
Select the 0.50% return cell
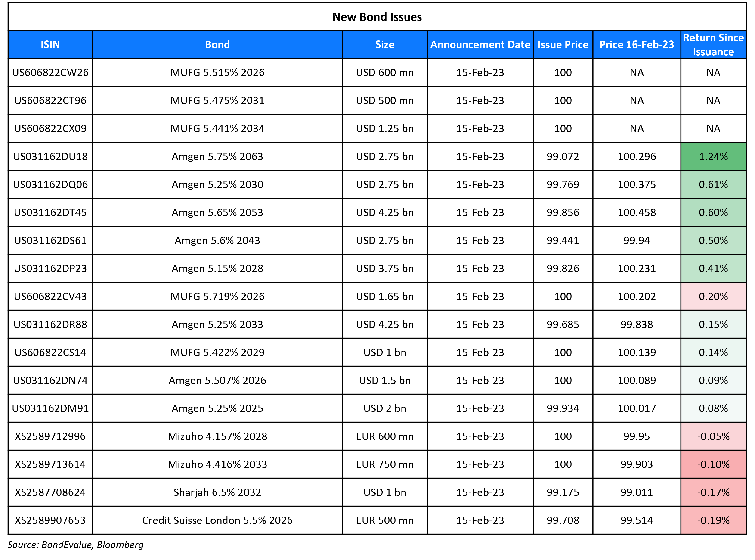tap(713, 240)
